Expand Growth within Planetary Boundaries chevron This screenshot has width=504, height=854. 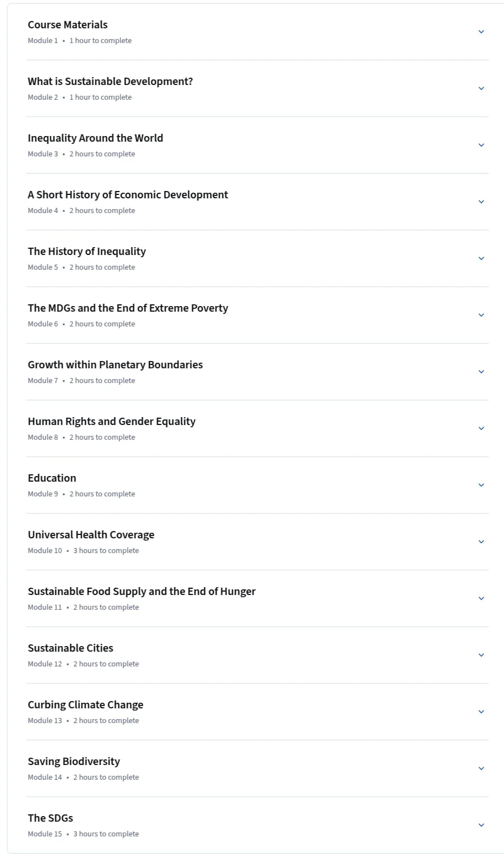click(481, 372)
